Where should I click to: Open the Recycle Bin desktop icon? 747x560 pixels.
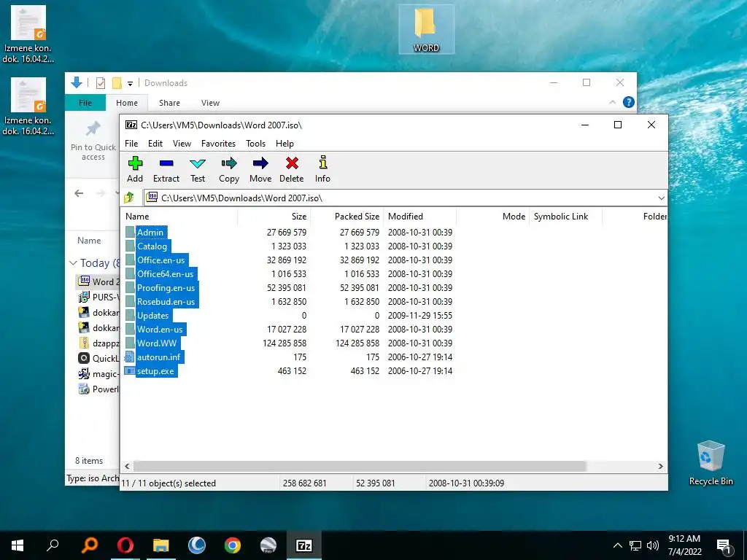point(711,463)
